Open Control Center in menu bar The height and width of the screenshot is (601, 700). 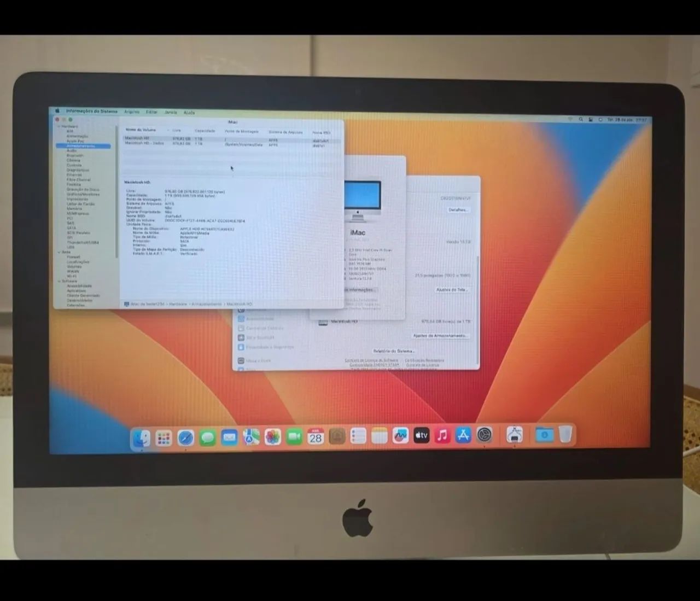[x=591, y=119]
